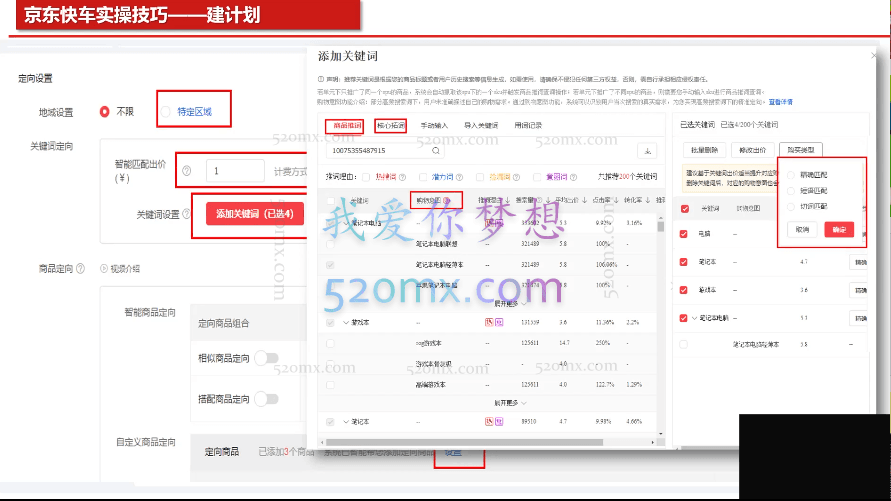Check the 笔记本电脑联想 row checkbox
891x501 pixels.
[x=330, y=244]
